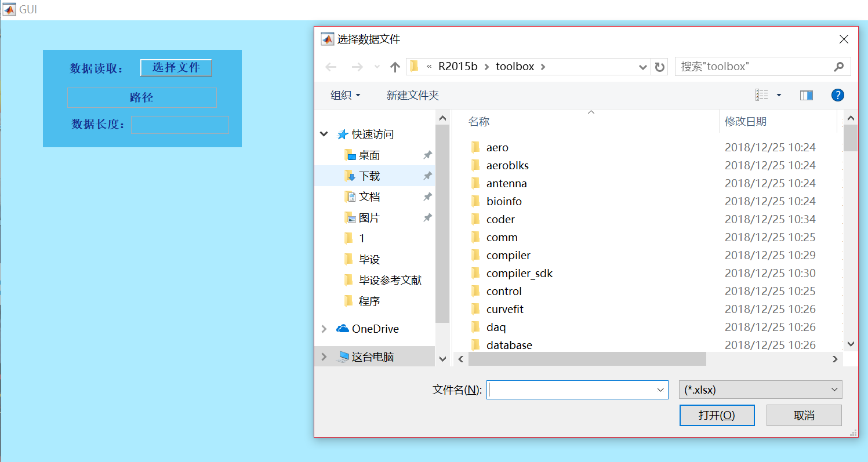The width and height of the screenshot is (868, 462).
Task: Sort files by the 名称 column
Action: 479,122
